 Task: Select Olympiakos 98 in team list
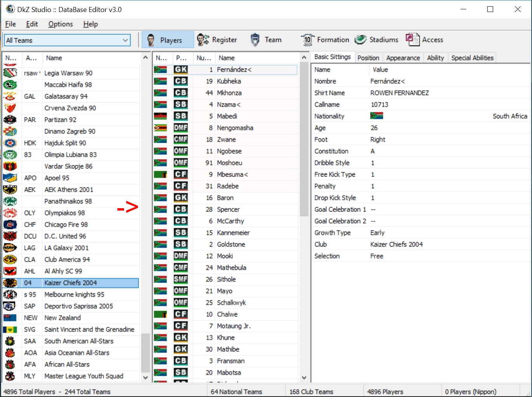[x=71, y=213]
